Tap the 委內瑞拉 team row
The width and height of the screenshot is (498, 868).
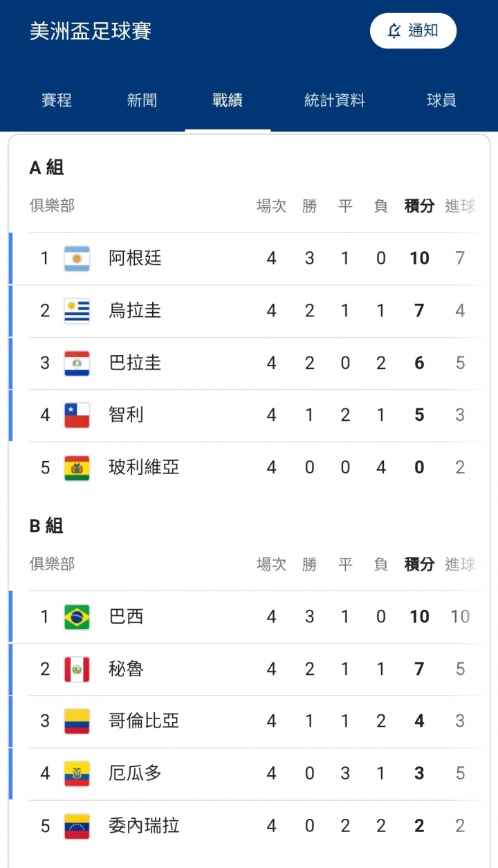249,826
